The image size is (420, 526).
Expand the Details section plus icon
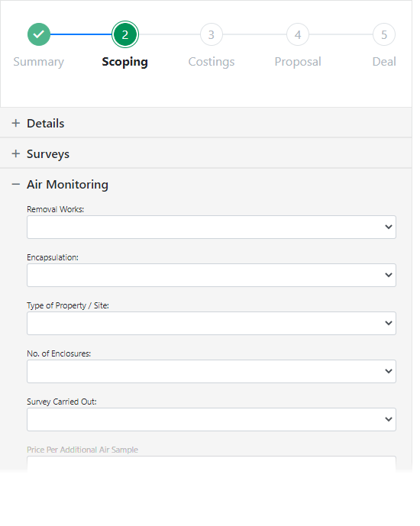[x=16, y=123]
